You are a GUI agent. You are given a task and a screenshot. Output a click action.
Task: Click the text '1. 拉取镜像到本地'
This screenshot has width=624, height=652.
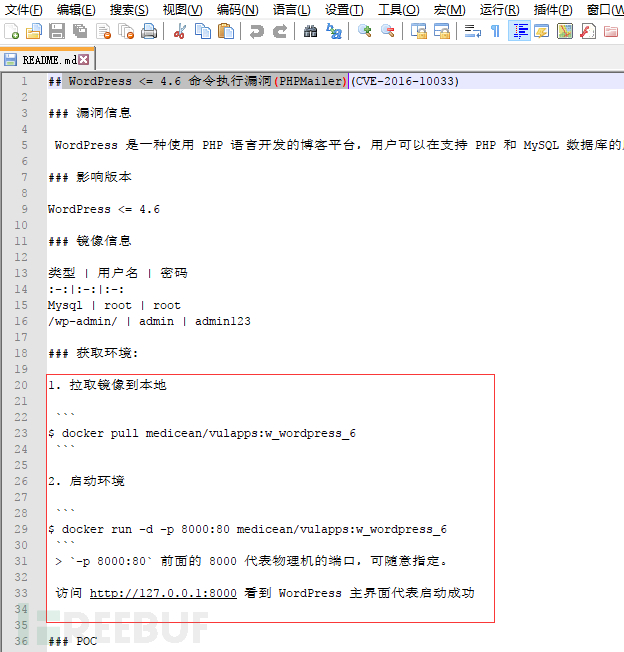(x=107, y=385)
